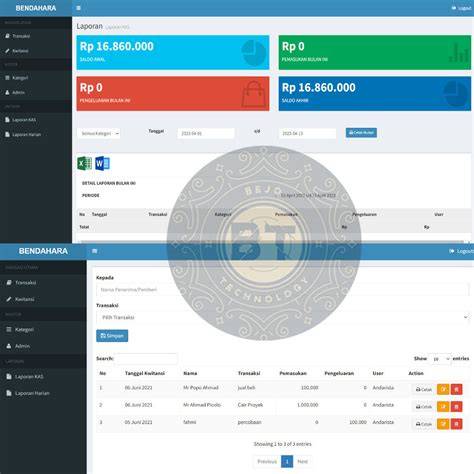Print the Mr Popo Ahmad receipt with Cetak
Image resolution: width=474 pixels, height=474 pixels.
pos(424,389)
